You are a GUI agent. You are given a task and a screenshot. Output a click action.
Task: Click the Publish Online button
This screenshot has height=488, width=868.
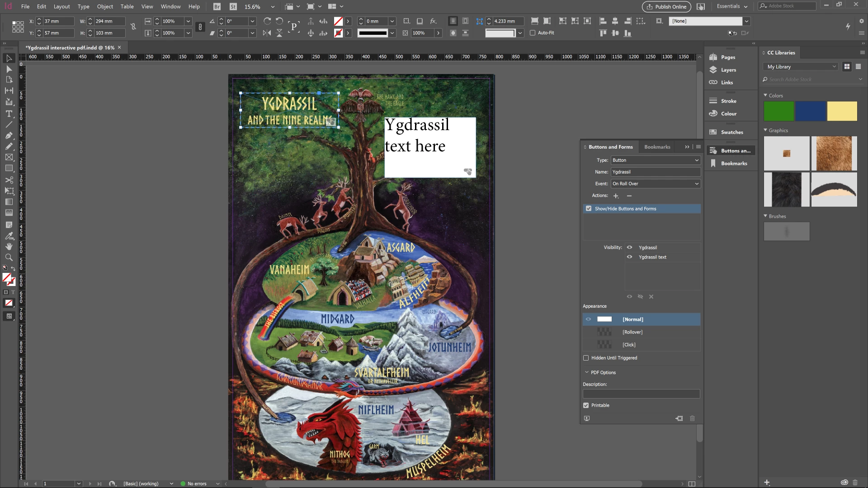(x=666, y=6)
